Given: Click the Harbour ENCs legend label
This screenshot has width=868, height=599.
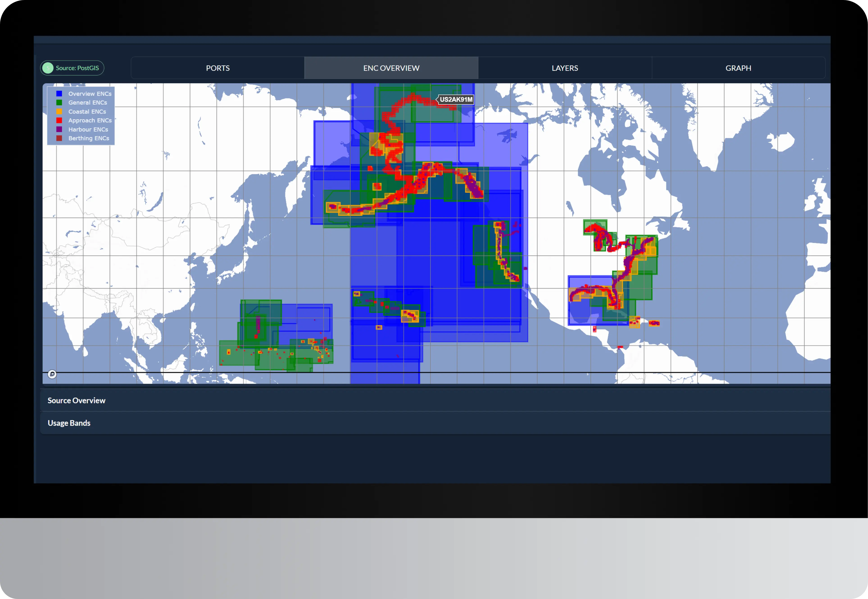Looking at the screenshot, I should [88, 129].
